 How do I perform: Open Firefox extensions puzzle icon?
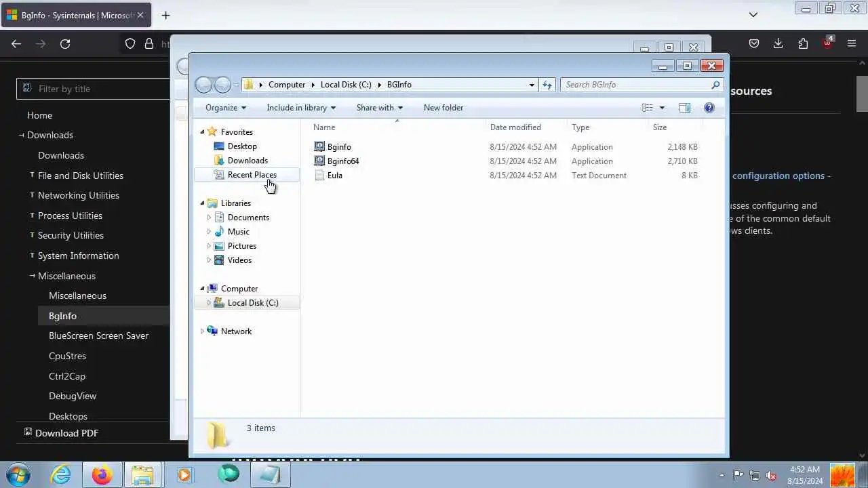tap(803, 44)
